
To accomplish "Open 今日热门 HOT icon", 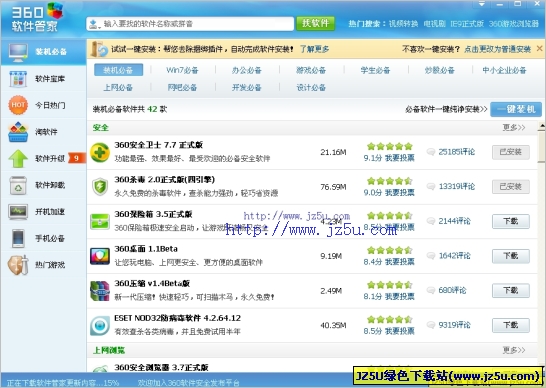I will [18, 105].
